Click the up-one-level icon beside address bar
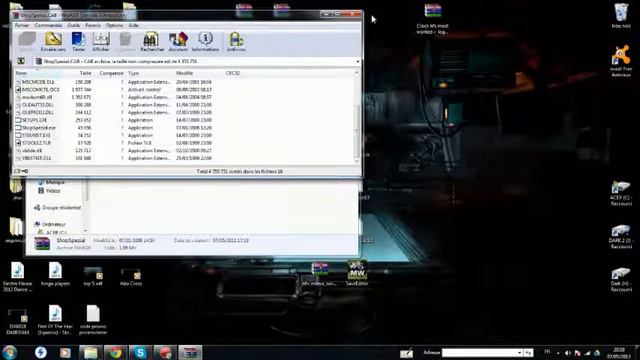 21,61
